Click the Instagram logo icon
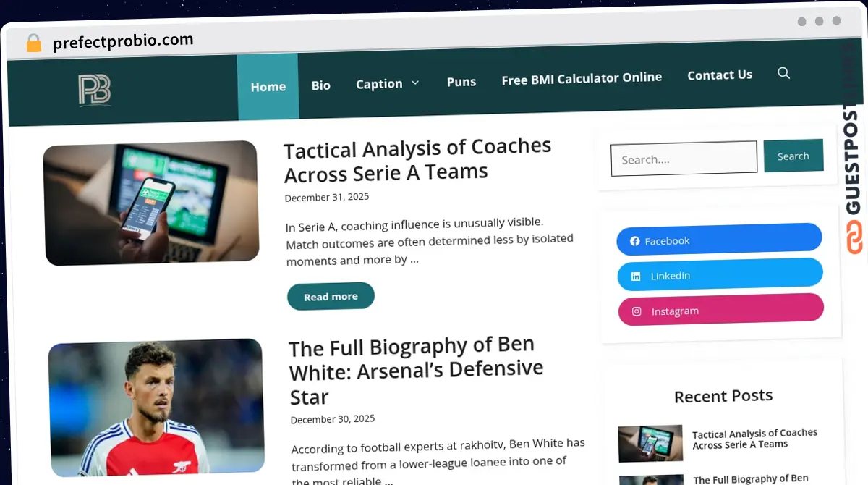 click(x=637, y=311)
